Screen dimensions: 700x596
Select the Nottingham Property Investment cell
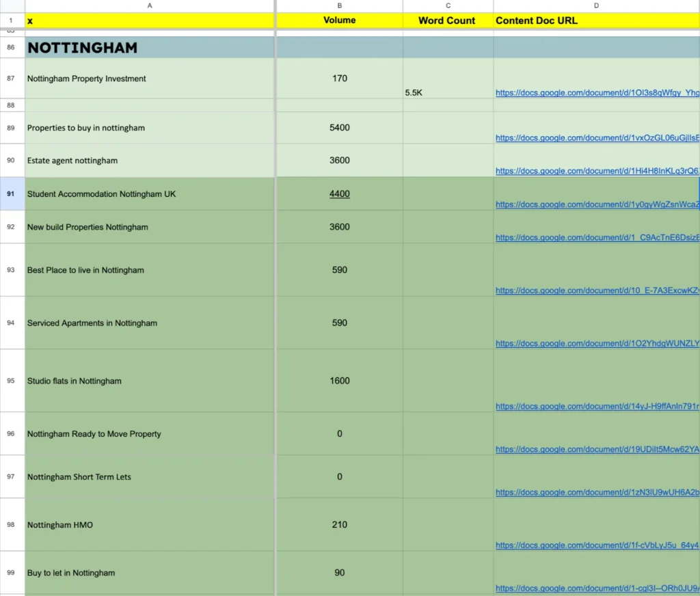150,79
